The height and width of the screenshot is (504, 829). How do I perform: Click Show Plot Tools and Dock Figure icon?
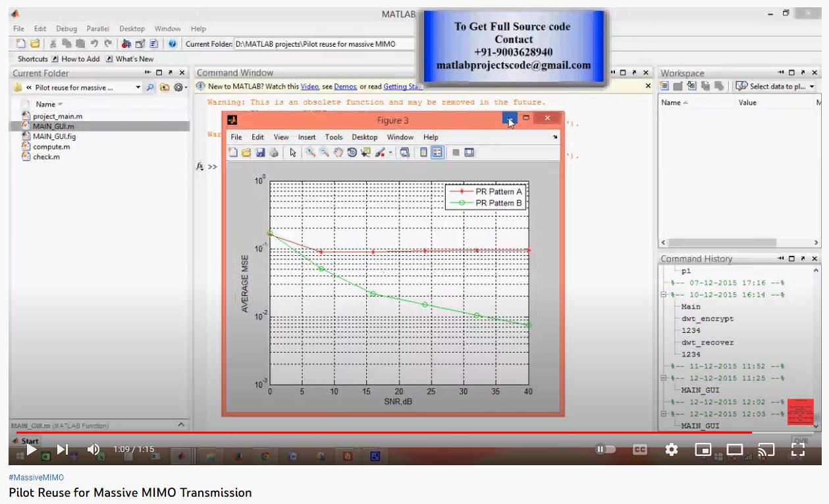click(469, 153)
